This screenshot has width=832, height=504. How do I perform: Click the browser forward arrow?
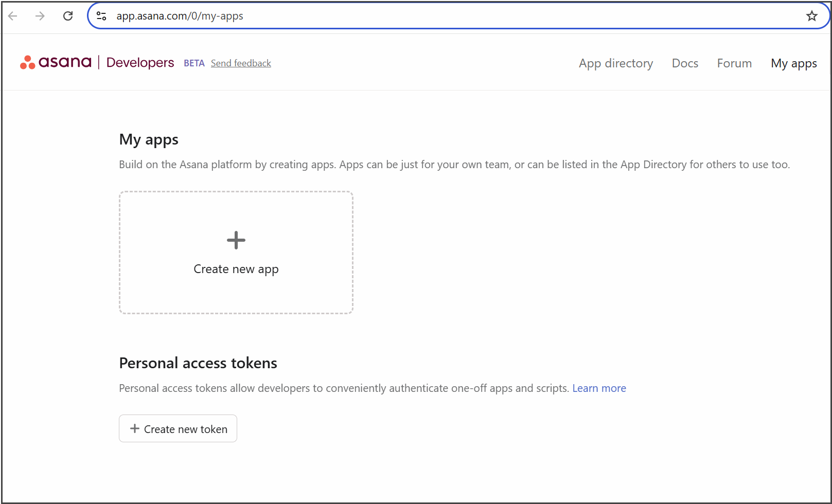click(40, 16)
